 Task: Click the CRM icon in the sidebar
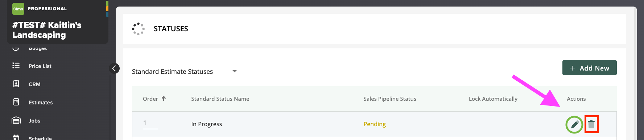(16, 84)
